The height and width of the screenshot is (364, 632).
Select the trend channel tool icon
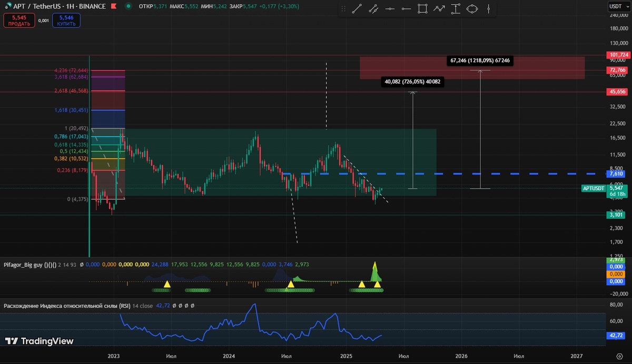pyautogui.click(x=373, y=8)
